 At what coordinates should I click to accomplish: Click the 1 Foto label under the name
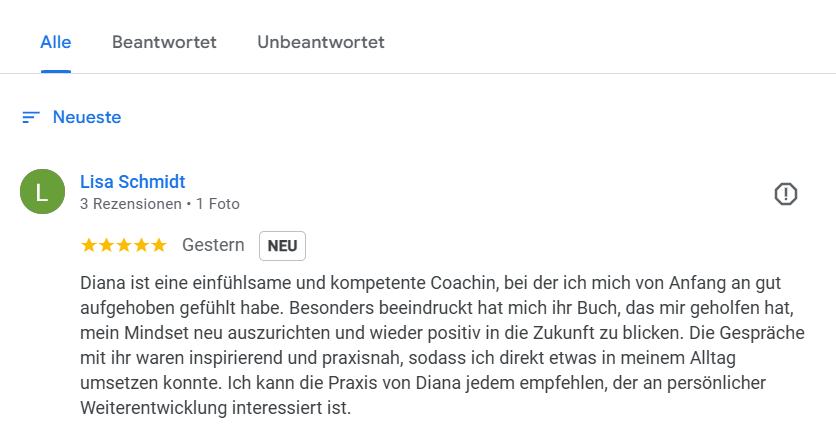(x=218, y=204)
